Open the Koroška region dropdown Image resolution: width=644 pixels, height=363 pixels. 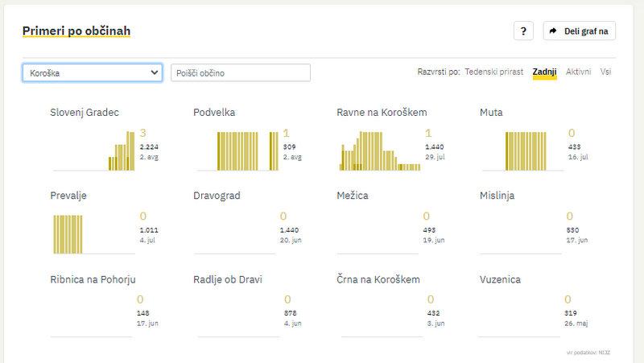[x=93, y=72]
